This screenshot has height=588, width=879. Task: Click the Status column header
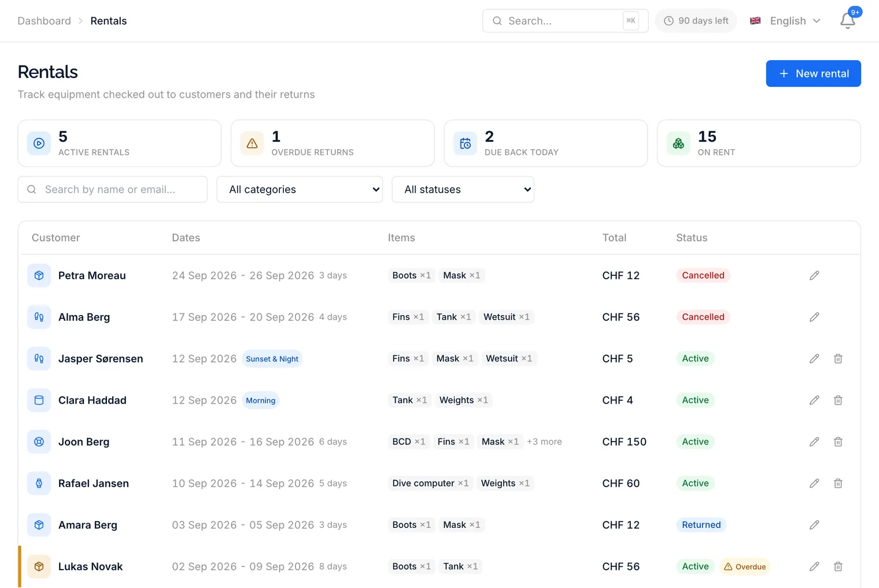[692, 238]
